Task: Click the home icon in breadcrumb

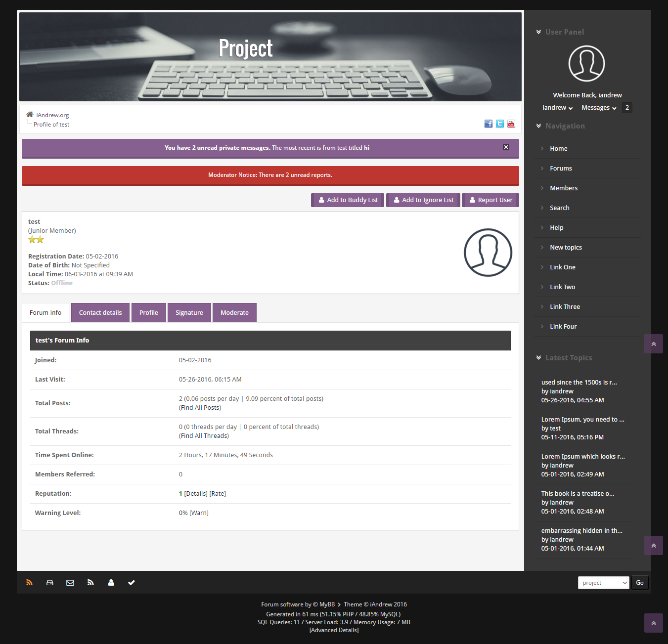Action: (x=30, y=115)
